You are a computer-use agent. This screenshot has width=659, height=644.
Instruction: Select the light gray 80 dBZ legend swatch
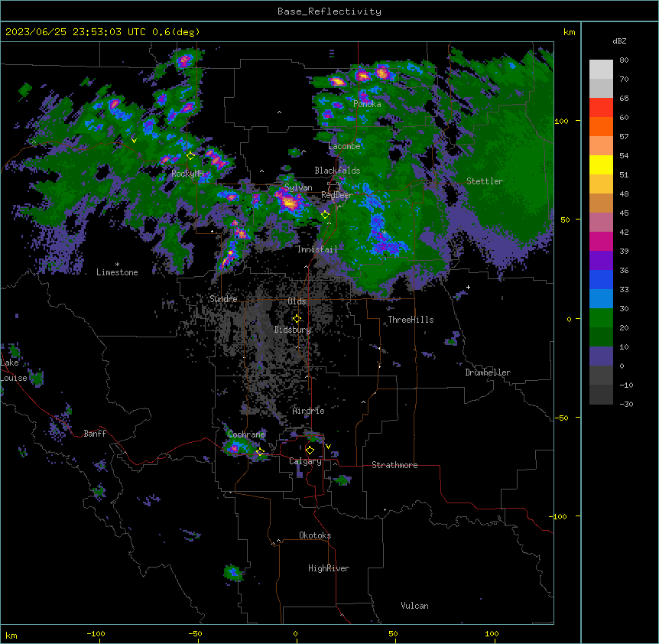601,70
